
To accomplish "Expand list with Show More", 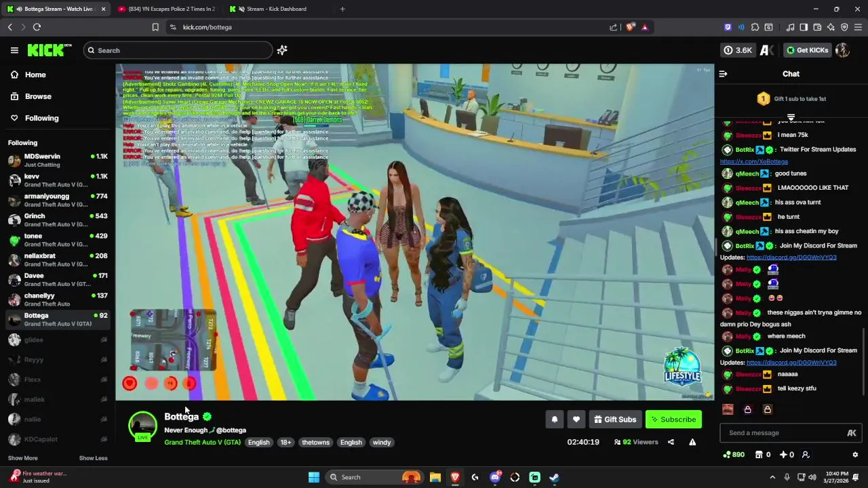I will (x=22, y=458).
